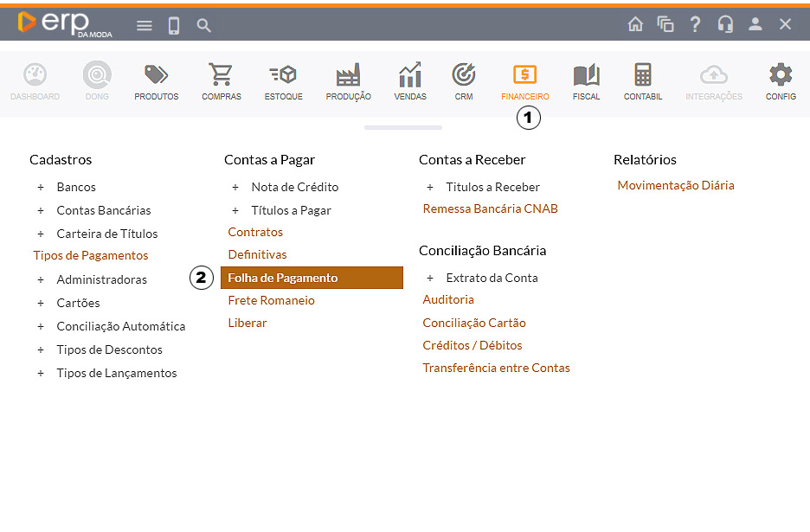Expand the Cartões tree item
The image size is (810, 532).
[x=40, y=303]
